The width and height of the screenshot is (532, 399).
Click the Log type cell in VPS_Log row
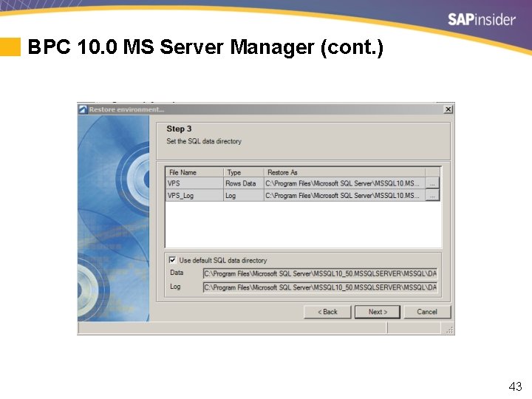(x=243, y=195)
